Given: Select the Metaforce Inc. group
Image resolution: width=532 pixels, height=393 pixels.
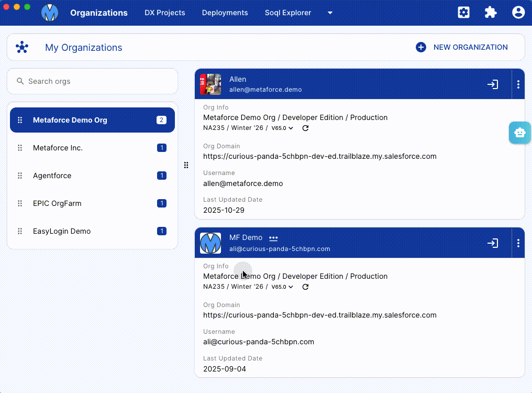Looking at the screenshot, I should [92, 148].
